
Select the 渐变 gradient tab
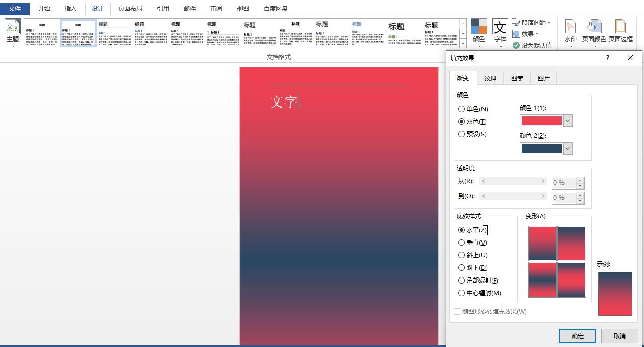click(x=463, y=78)
